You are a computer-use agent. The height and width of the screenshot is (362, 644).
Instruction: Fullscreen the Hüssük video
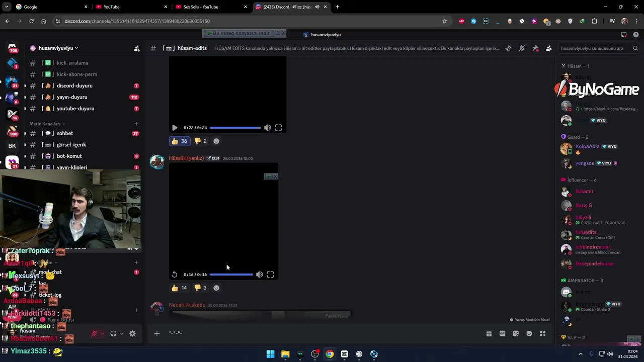coord(270,275)
